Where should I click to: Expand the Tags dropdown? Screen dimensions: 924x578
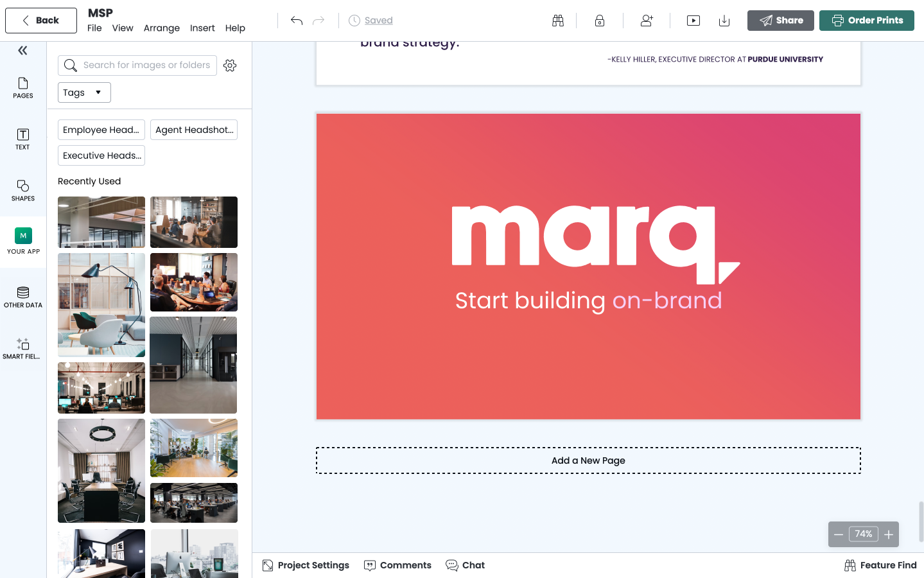pyautogui.click(x=84, y=92)
